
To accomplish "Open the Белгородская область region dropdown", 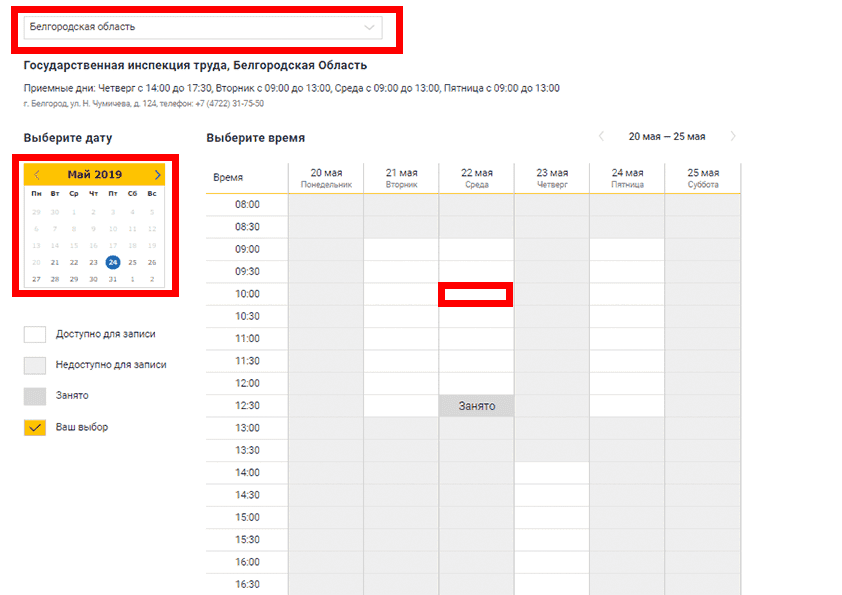I will 200,27.
